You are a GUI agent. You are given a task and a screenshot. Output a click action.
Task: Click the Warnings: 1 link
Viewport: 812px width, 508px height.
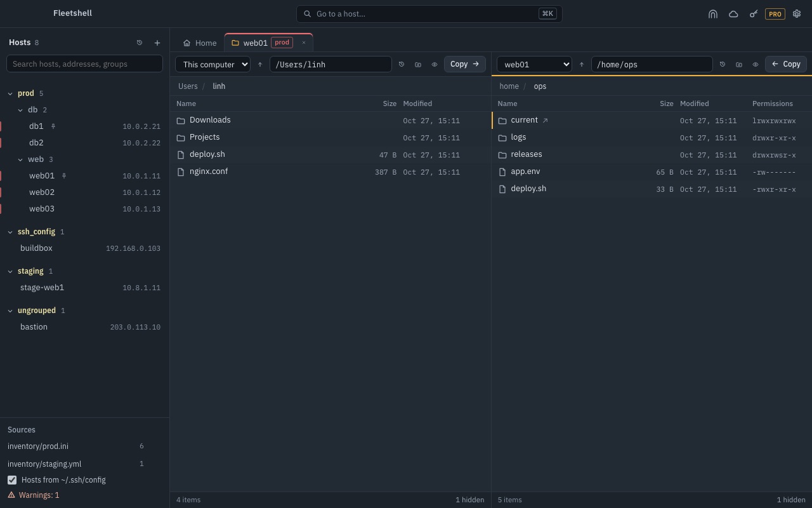tap(34, 495)
